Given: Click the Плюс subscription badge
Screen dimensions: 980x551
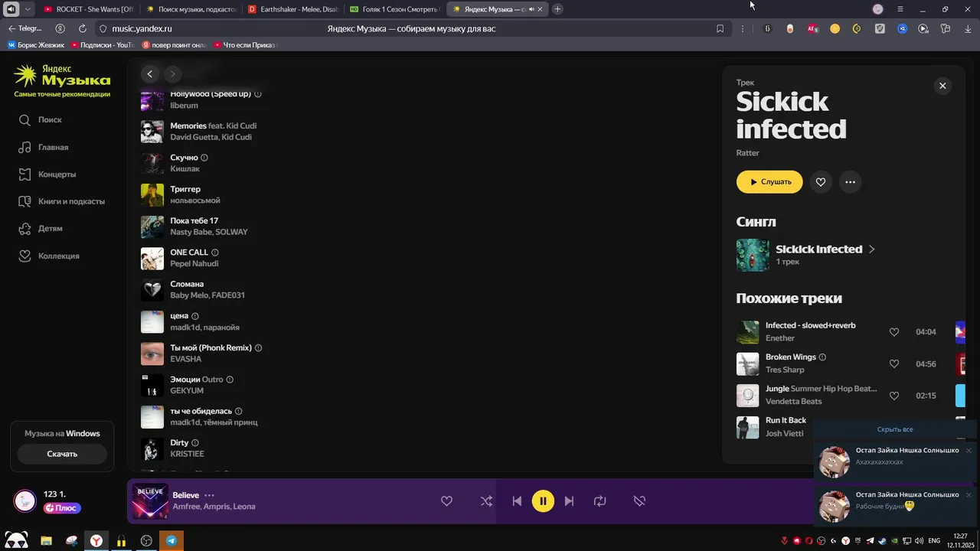Looking at the screenshot, I should pyautogui.click(x=62, y=508).
